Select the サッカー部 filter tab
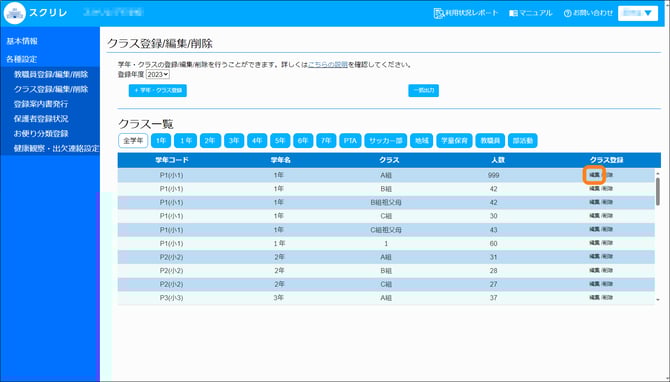Image resolution: width=670 pixels, height=382 pixels. [x=385, y=141]
